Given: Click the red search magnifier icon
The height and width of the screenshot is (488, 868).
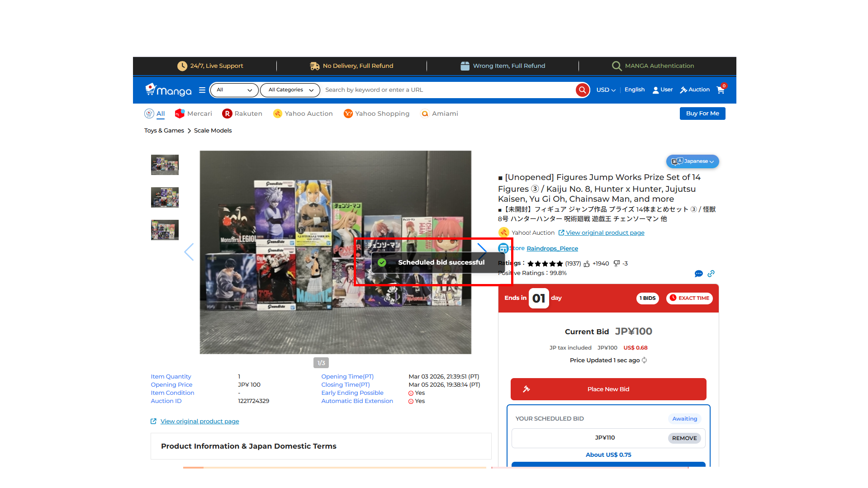Looking at the screenshot, I should tap(582, 90).
